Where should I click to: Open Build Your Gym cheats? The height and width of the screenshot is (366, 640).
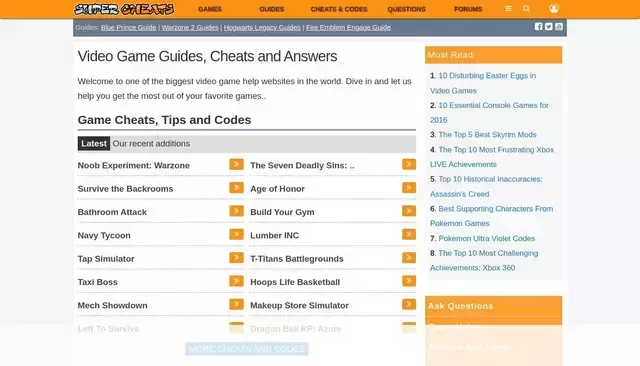282,212
